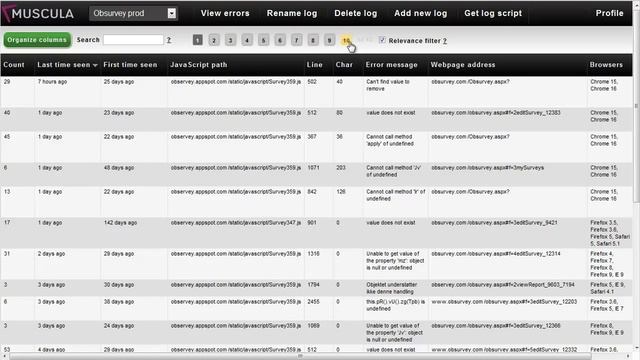Open the Relevance filter help question mark

pos(445,41)
